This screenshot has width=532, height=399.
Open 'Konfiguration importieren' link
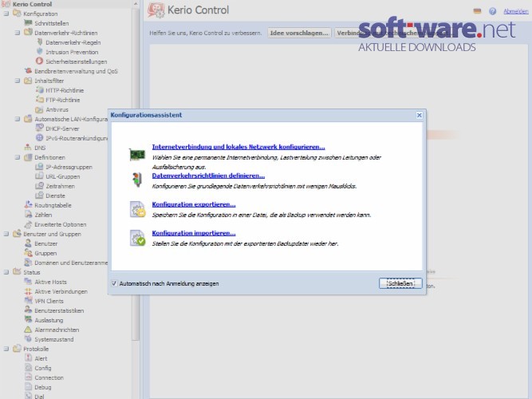pyautogui.click(x=194, y=233)
